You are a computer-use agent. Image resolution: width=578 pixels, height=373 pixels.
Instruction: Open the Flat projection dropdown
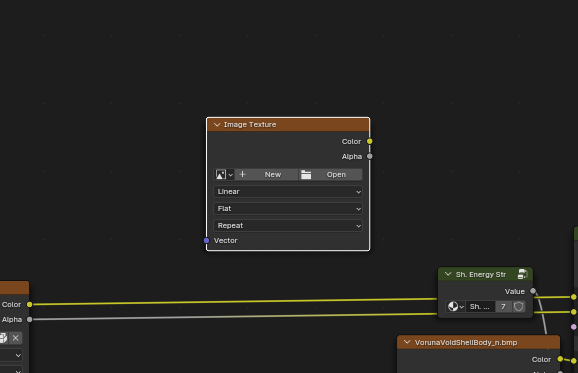(x=288, y=209)
